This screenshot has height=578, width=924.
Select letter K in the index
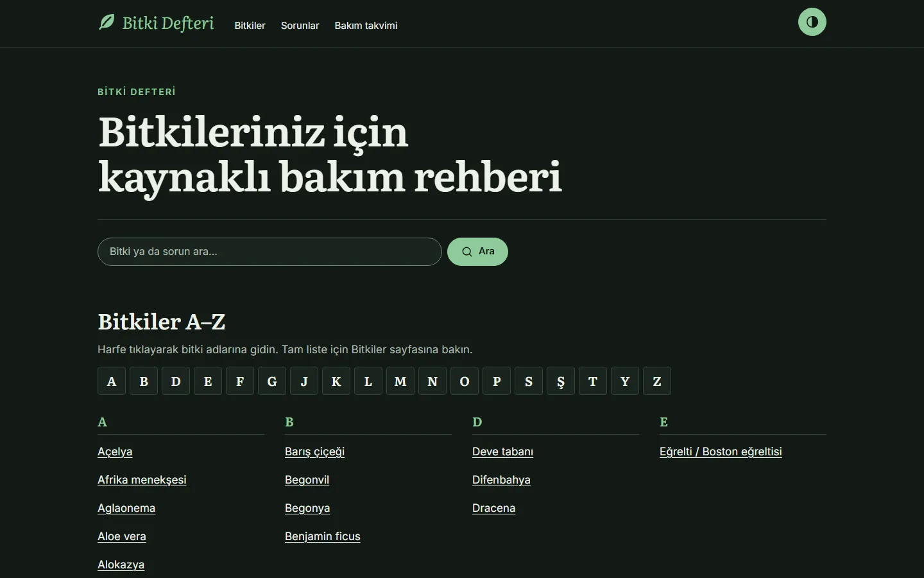[336, 381]
